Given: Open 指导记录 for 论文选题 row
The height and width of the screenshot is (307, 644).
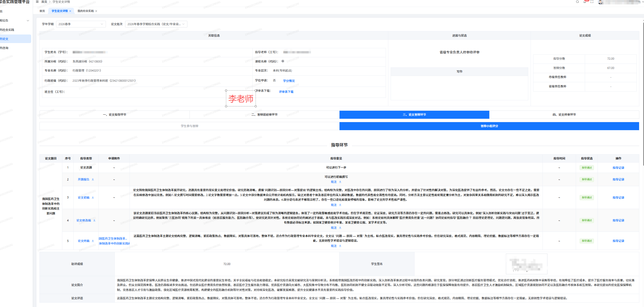Looking at the screenshot, I should pos(618,168).
